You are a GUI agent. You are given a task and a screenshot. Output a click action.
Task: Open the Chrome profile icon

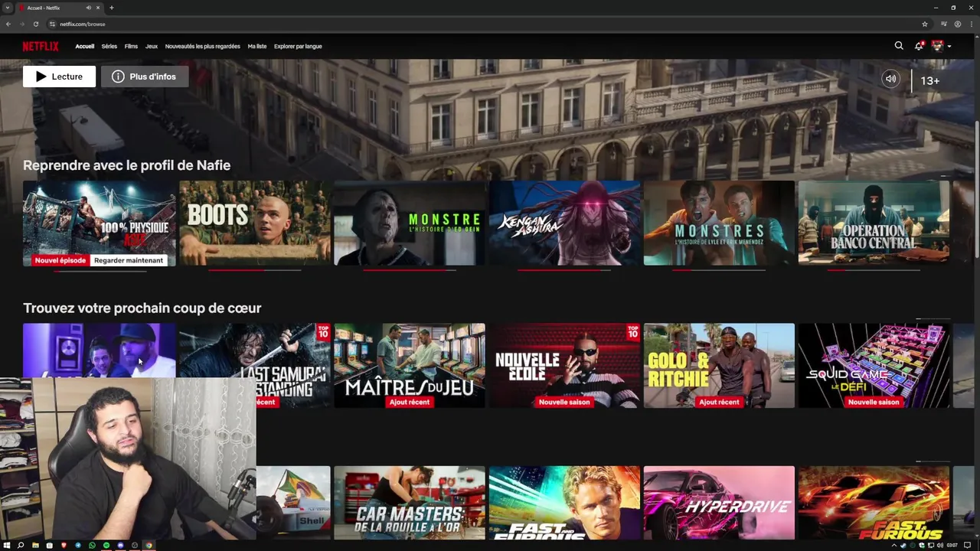[x=957, y=24]
